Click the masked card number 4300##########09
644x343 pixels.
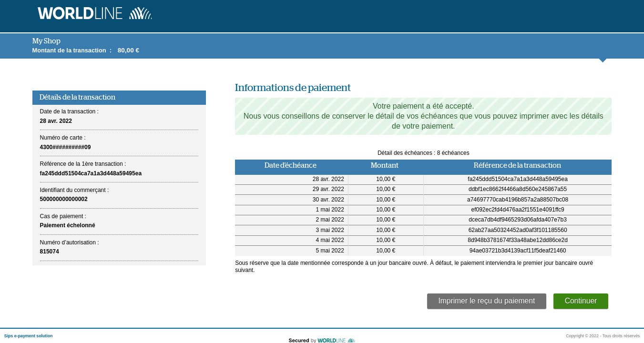pos(65,147)
